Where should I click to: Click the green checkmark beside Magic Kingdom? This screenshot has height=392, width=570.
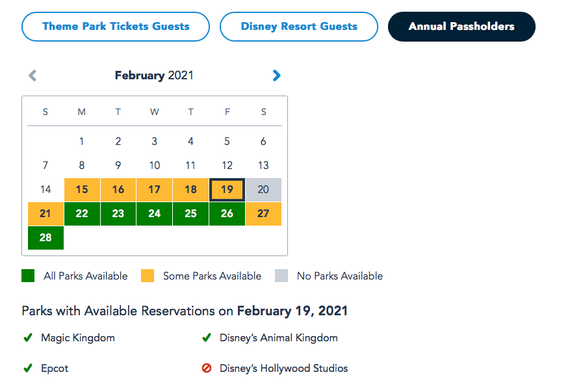pyautogui.click(x=28, y=338)
